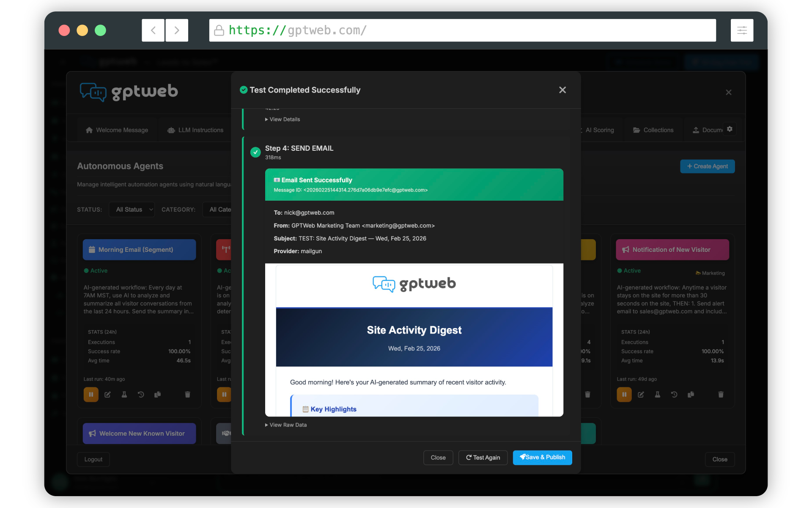
Task: Open history for Notification of New Visitor
Action: click(674, 395)
